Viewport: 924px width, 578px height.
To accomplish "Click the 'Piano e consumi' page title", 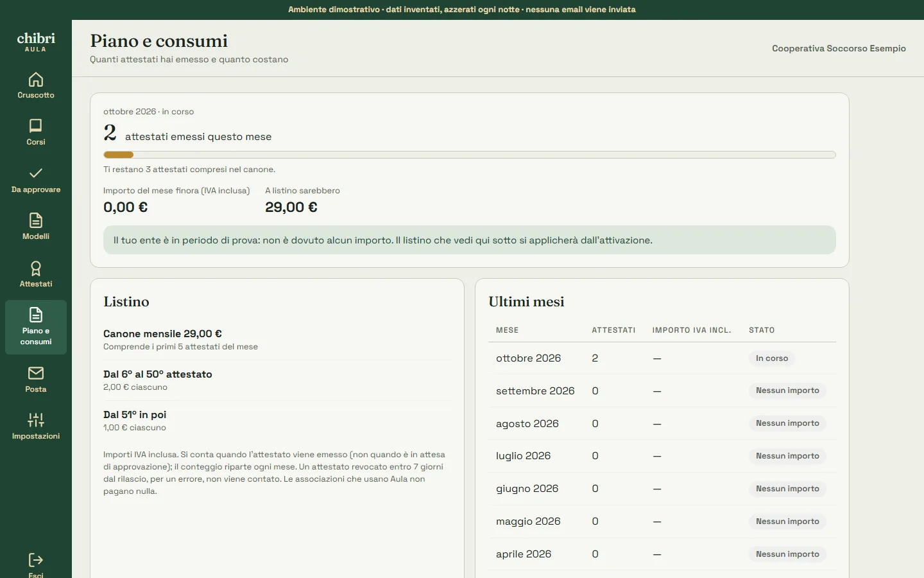I will click(x=159, y=41).
